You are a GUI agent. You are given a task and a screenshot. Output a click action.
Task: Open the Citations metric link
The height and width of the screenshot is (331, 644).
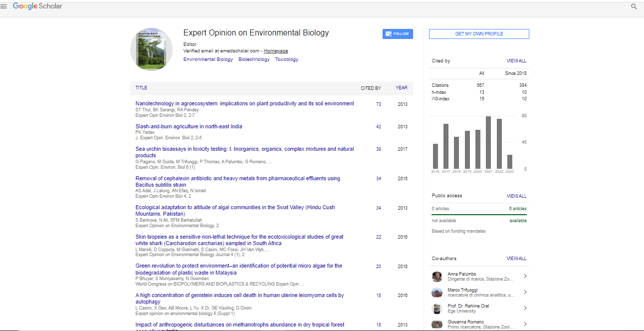click(x=440, y=85)
